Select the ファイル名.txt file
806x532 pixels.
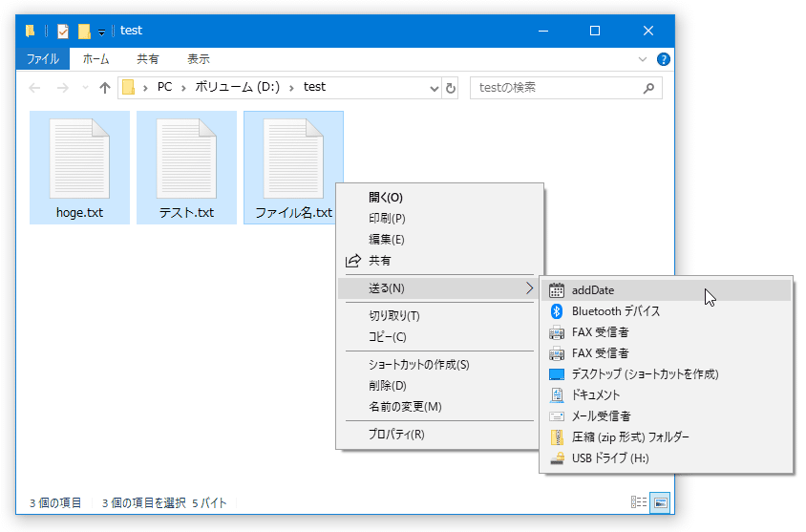tap(293, 167)
